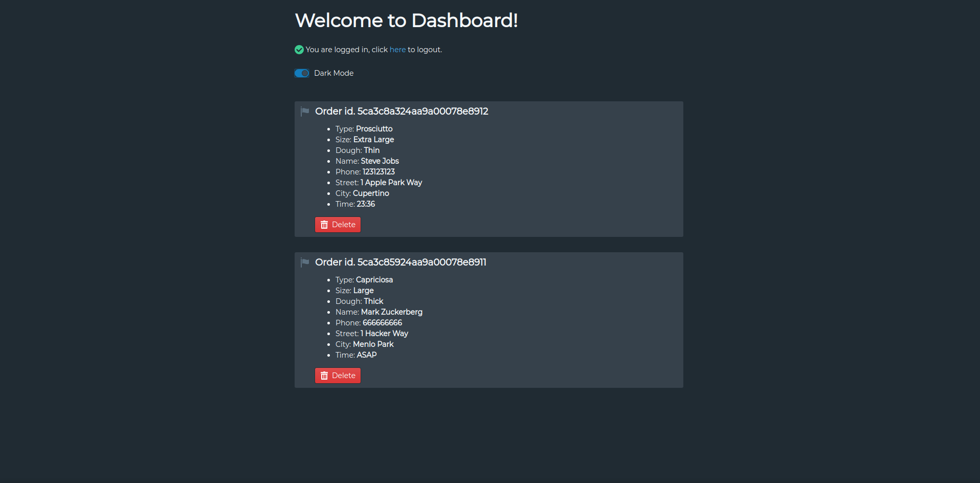
Task: Click 'Phone: 666666666' list item
Action: pos(369,323)
